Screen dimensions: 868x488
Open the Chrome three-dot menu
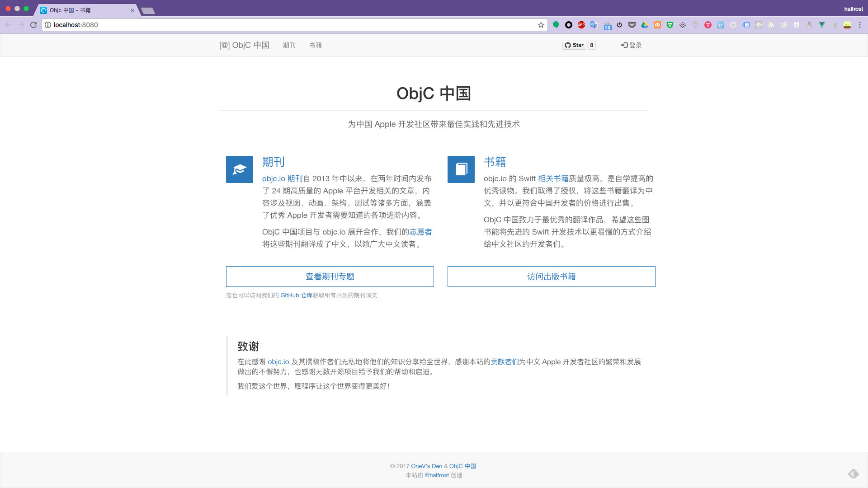click(860, 25)
